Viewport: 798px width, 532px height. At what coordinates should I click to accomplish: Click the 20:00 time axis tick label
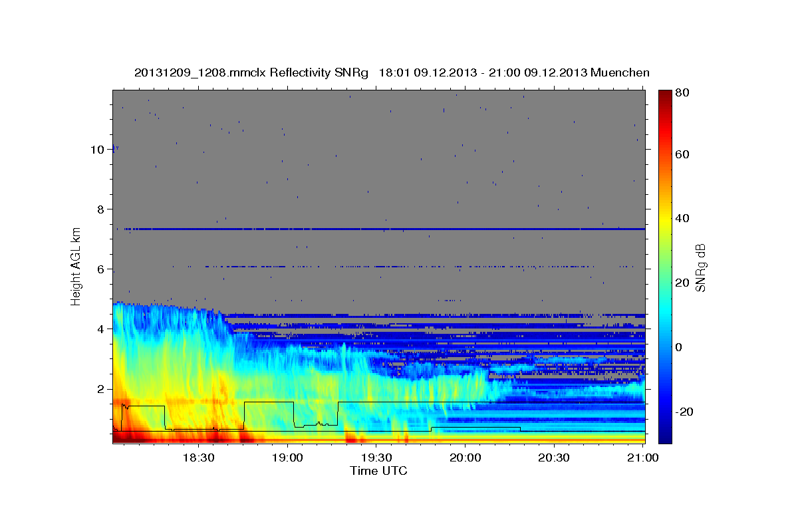coord(465,458)
